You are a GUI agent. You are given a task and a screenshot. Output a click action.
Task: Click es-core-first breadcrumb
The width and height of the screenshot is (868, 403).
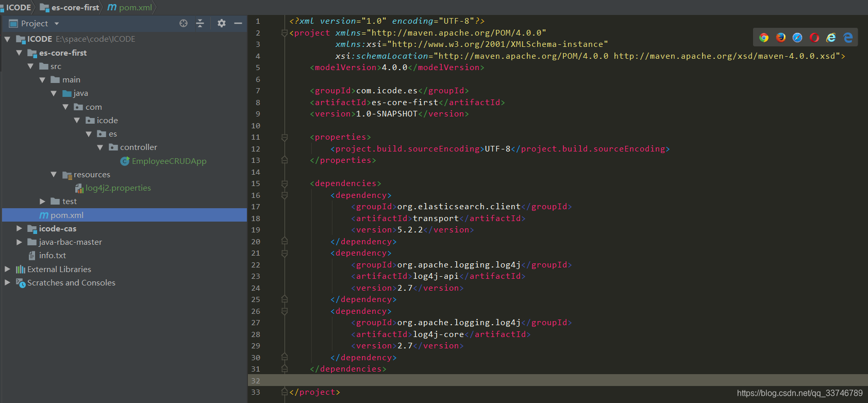[x=75, y=7]
